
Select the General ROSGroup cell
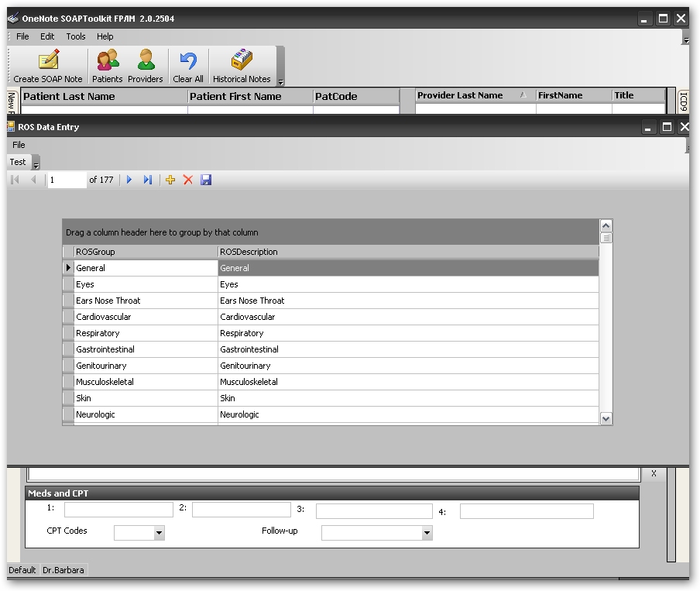(x=146, y=268)
